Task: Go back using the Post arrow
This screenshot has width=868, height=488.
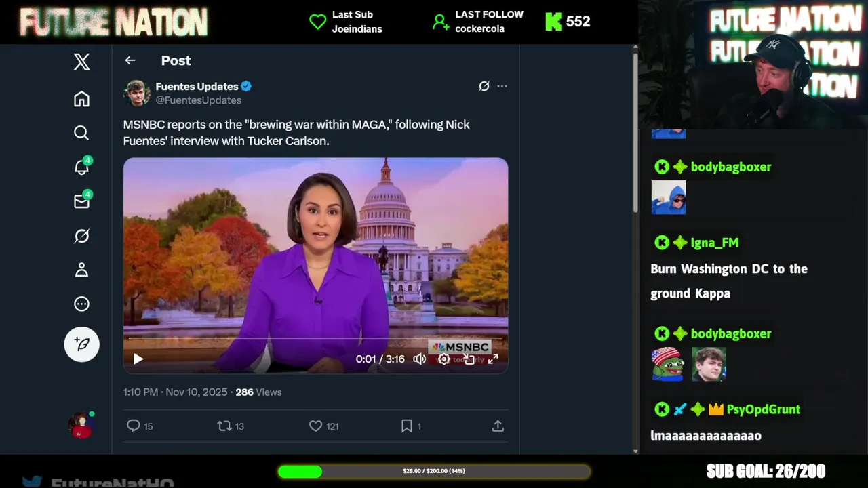Action: click(130, 60)
